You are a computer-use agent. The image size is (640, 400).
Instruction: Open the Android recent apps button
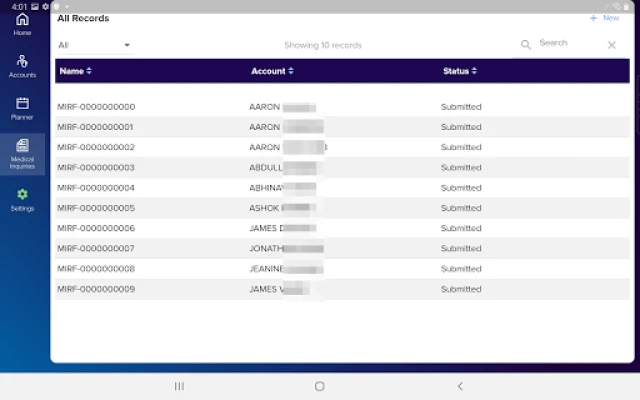pos(179,386)
